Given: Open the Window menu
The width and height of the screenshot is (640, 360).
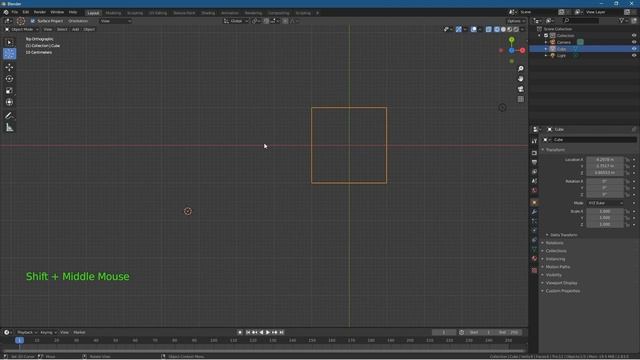Looking at the screenshot, I should pos(57,12).
